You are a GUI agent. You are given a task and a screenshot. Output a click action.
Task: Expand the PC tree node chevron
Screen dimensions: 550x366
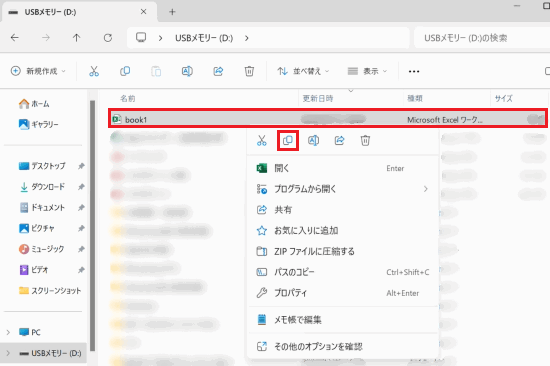click(8, 332)
